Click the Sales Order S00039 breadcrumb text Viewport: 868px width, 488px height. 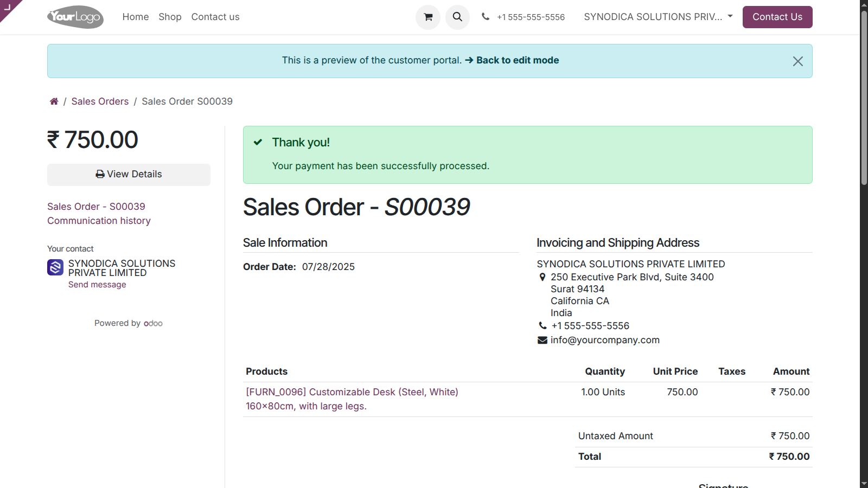coord(187,101)
